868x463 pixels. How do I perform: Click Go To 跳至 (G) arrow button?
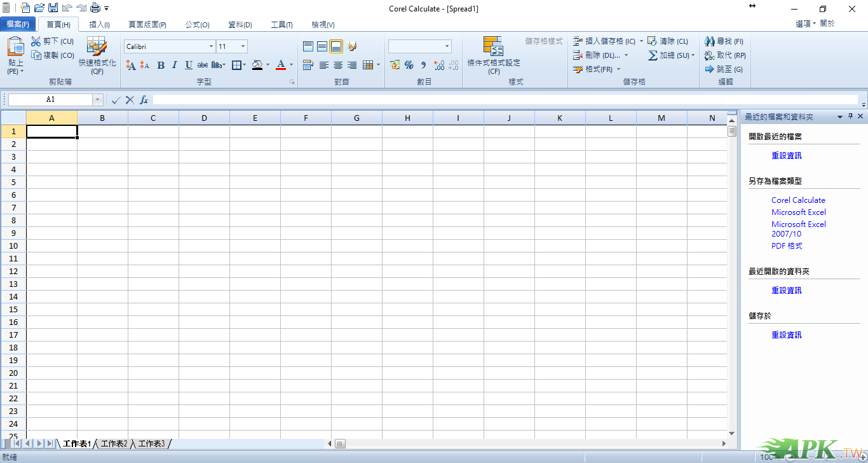coord(724,69)
